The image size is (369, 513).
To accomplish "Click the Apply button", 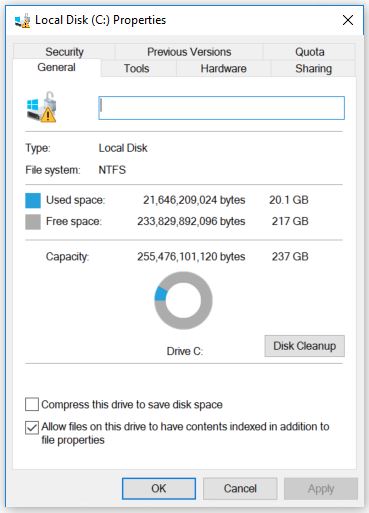I will coord(321,488).
